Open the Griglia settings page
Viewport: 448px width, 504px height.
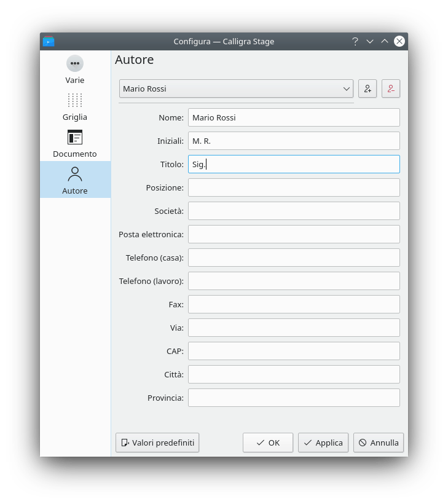click(x=75, y=106)
